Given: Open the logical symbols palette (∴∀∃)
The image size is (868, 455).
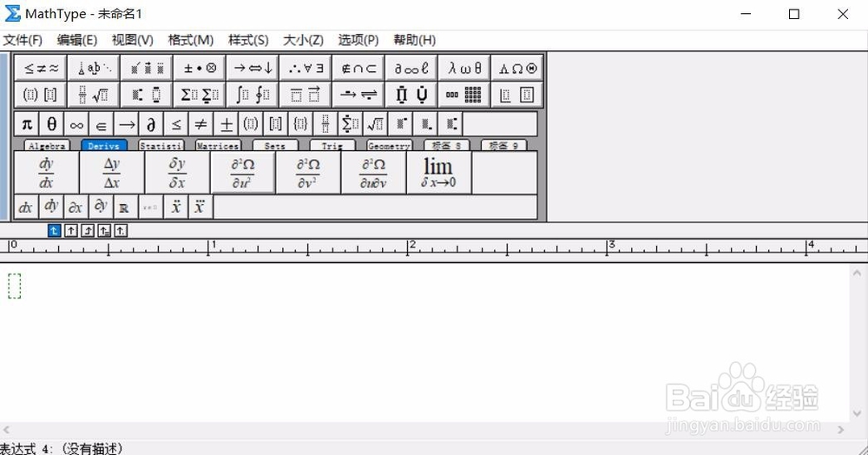Looking at the screenshot, I should [306, 68].
